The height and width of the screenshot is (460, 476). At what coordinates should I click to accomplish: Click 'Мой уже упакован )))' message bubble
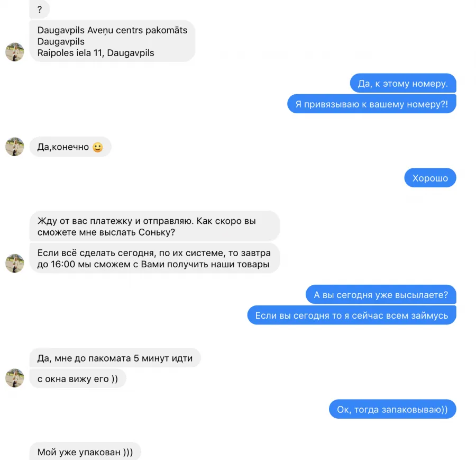tap(85, 452)
